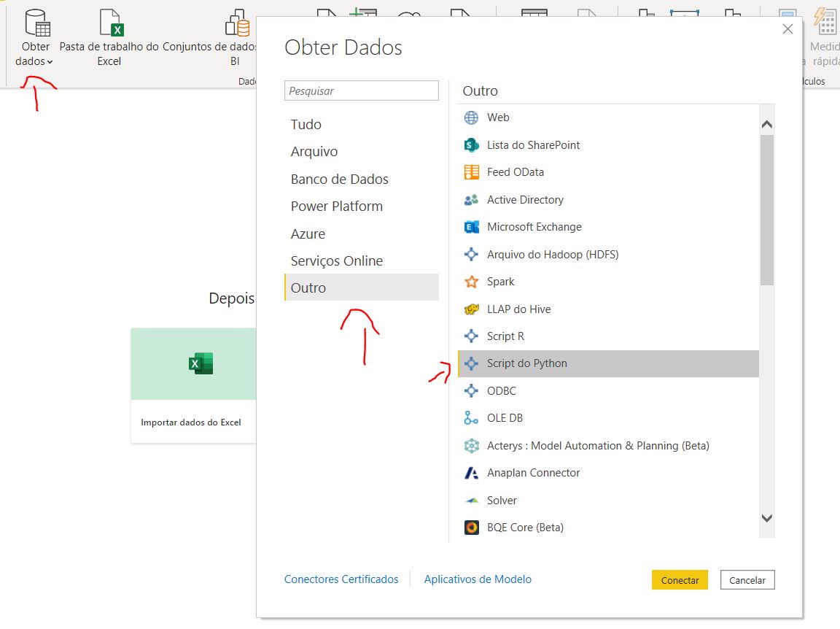
Task: Select the "Arquivo do Hadoop (HDFS)" text
Action: click(x=553, y=254)
